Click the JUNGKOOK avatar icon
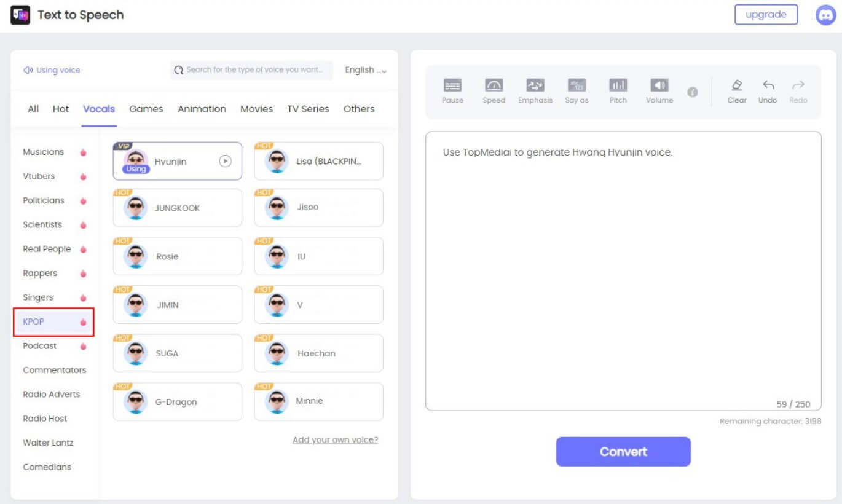 coord(135,208)
